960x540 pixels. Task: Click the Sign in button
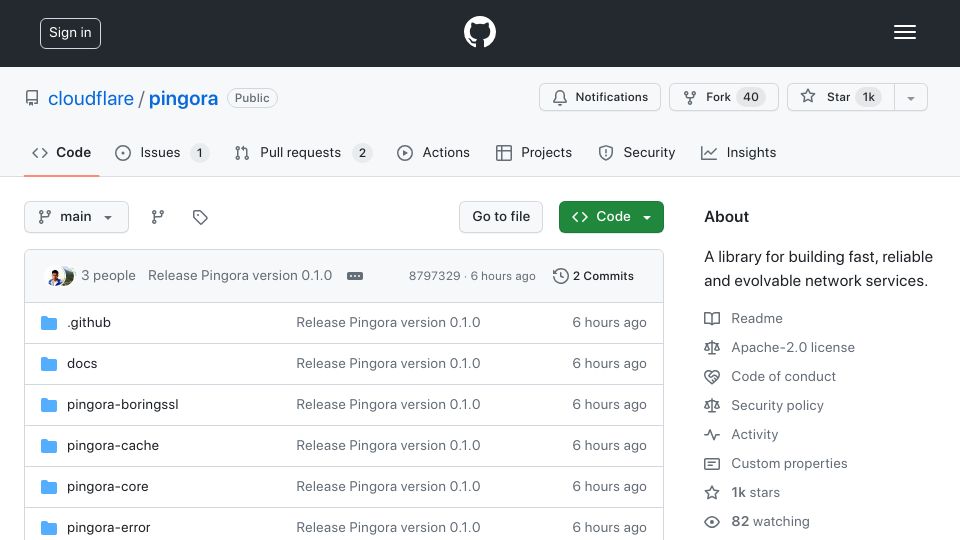(x=70, y=33)
